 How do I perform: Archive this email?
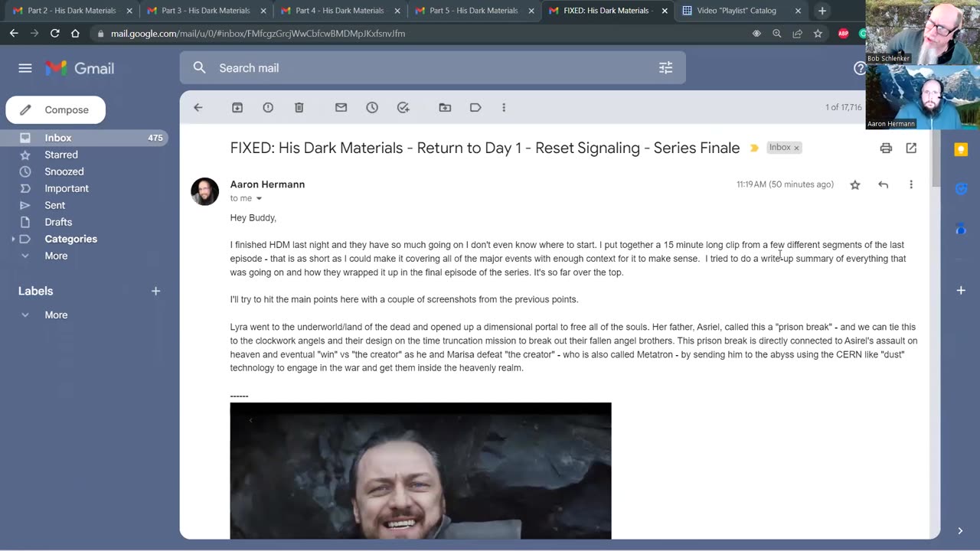pyautogui.click(x=237, y=108)
